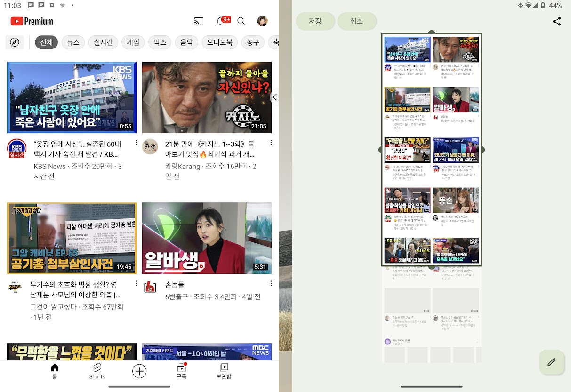
Task: Open the Cast to device icon
Action: [x=199, y=21]
